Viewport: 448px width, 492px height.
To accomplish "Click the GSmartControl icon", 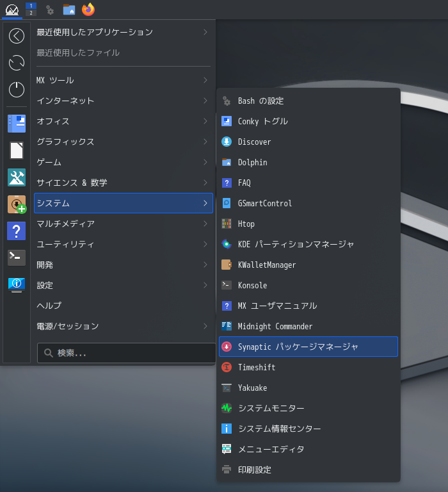I will coord(227,203).
